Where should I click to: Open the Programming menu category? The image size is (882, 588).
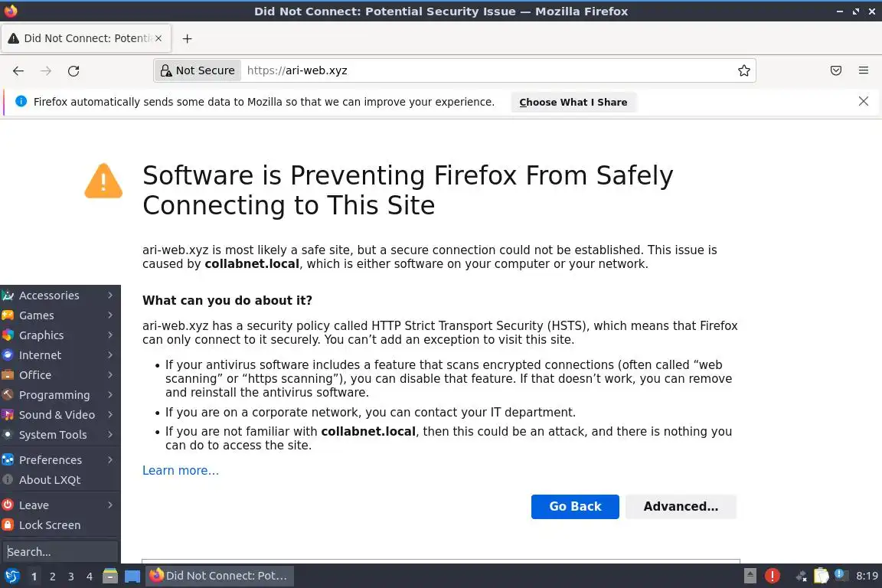coord(60,395)
